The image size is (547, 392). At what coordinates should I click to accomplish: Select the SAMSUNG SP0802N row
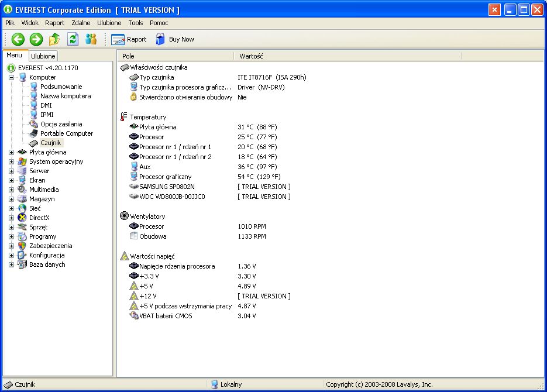[x=209, y=187]
